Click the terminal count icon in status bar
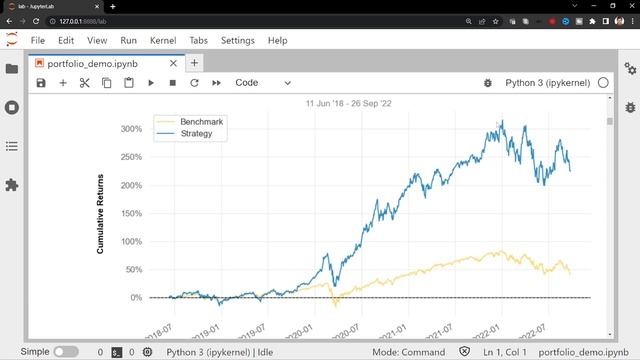 117,352
